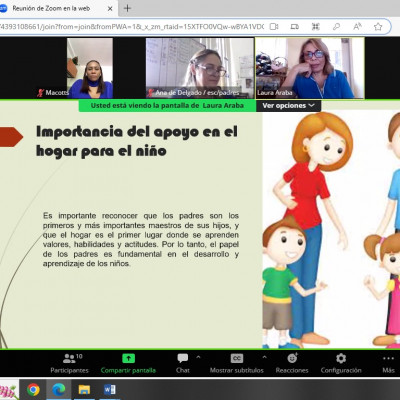Select Ana de Delgado's video thumbnail

pyautogui.click(x=200, y=68)
